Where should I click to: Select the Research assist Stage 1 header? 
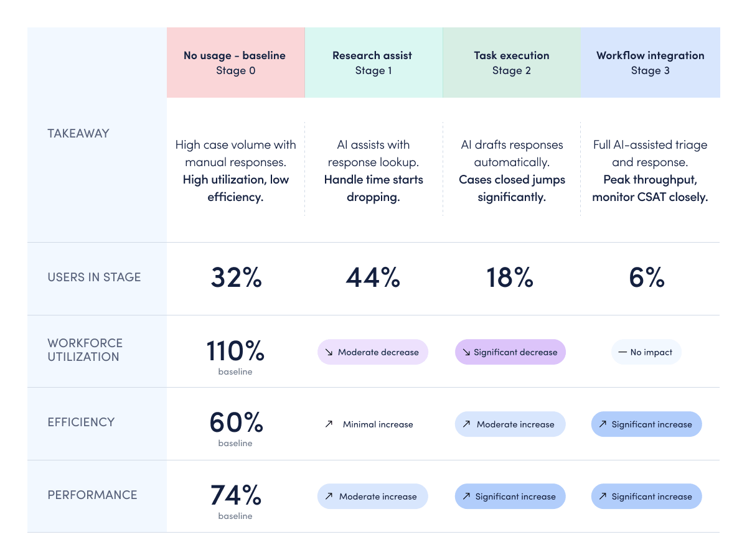coord(374,63)
